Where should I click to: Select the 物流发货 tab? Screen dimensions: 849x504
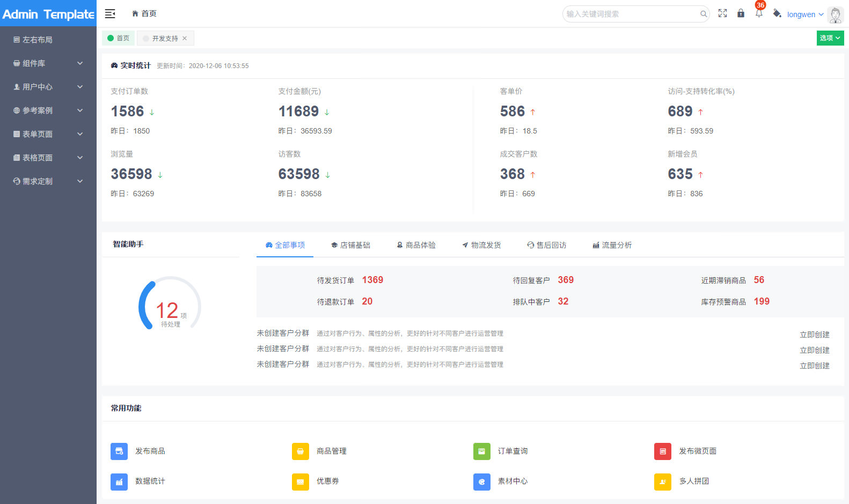(x=481, y=245)
